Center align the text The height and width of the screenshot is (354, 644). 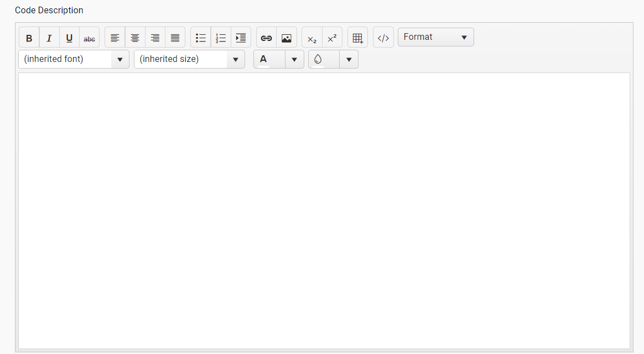pyautogui.click(x=135, y=38)
